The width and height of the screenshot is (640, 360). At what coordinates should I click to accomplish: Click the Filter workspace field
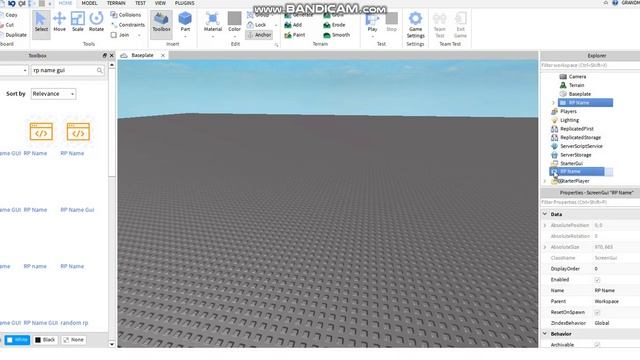pos(590,65)
